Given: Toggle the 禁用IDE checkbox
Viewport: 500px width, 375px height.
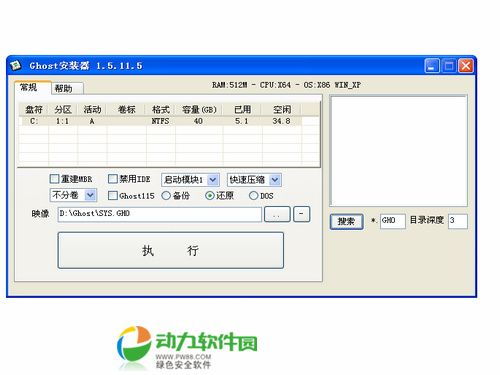Looking at the screenshot, I should (113, 179).
